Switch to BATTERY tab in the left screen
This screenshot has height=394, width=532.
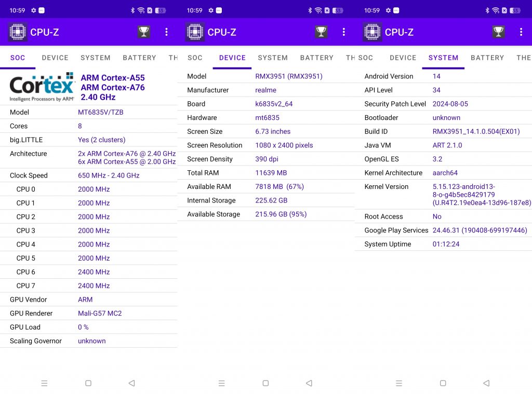[x=139, y=58]
